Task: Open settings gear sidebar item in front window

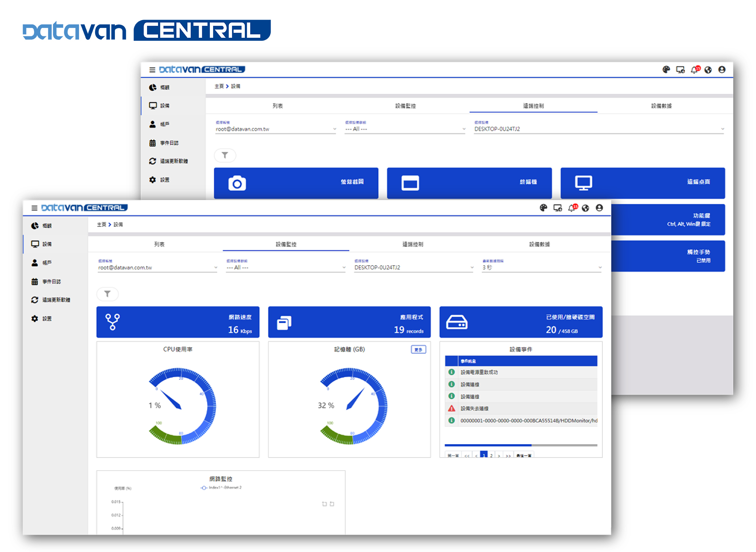Action: click(55, 319)
